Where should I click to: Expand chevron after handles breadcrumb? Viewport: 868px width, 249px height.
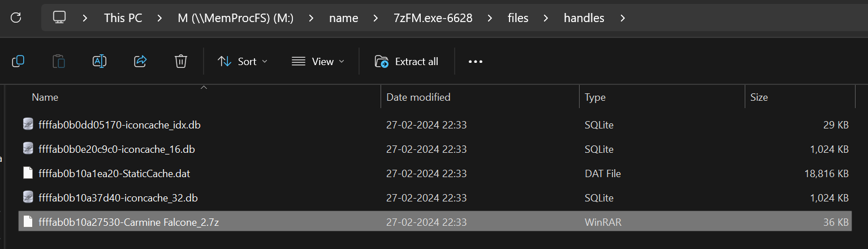(623, 18)
